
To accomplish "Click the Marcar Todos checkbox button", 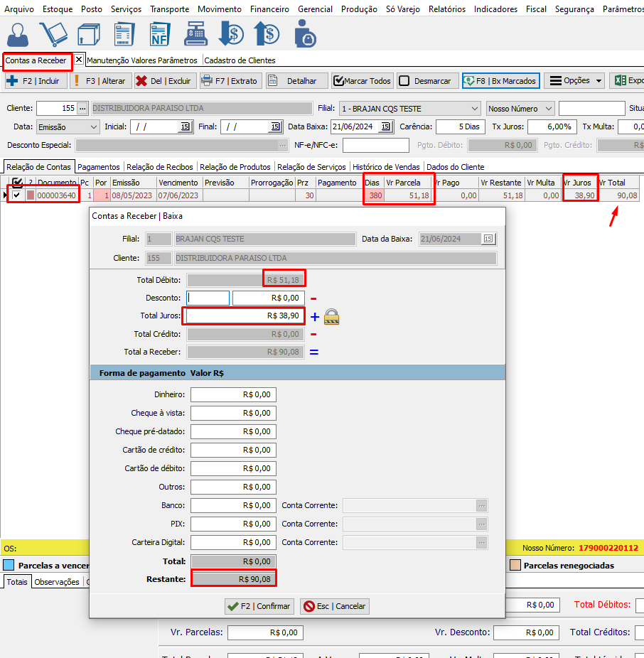I will pyautogui.click(x=362, y=81).
